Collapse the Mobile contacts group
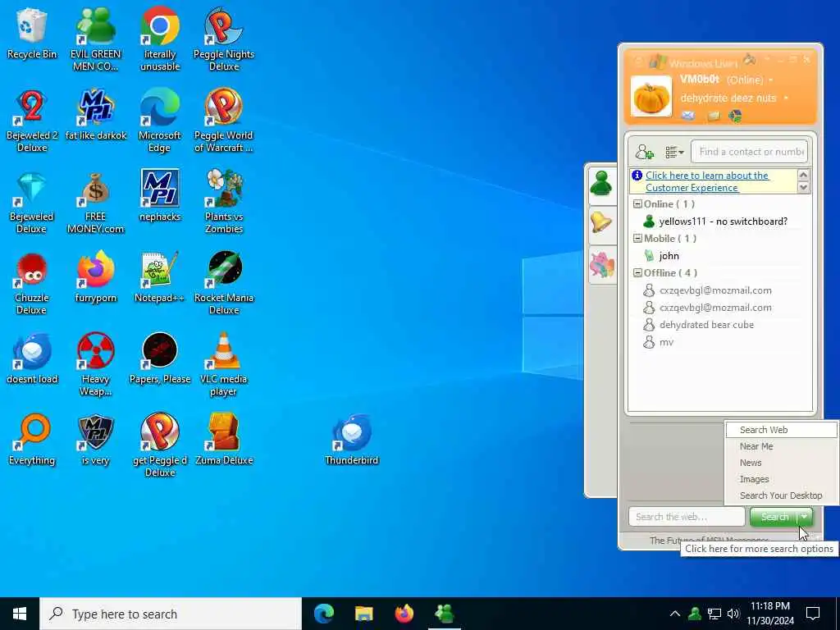Viewport: 840px width, 630px height. point(637,239)
